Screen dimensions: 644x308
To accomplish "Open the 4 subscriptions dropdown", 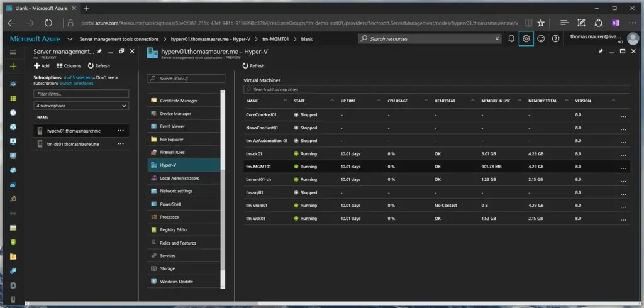I will point(81,106).
